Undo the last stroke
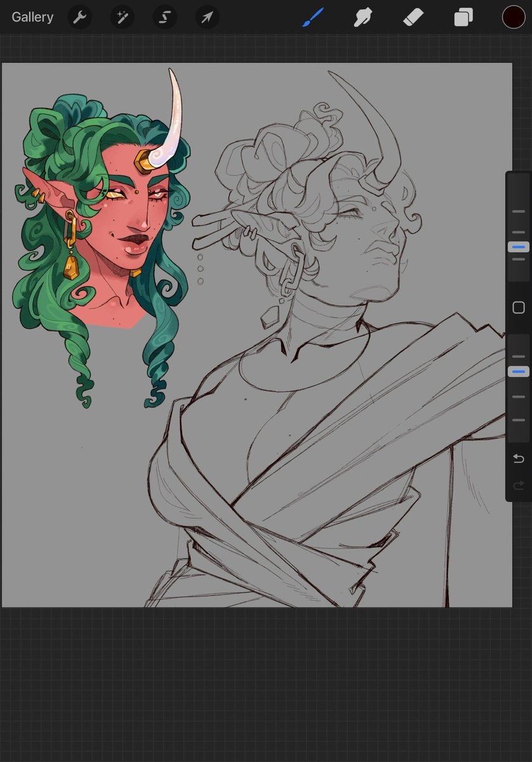The height and width of the screenshot is (762, 532). pyautogui.click(x=519, y=458)
